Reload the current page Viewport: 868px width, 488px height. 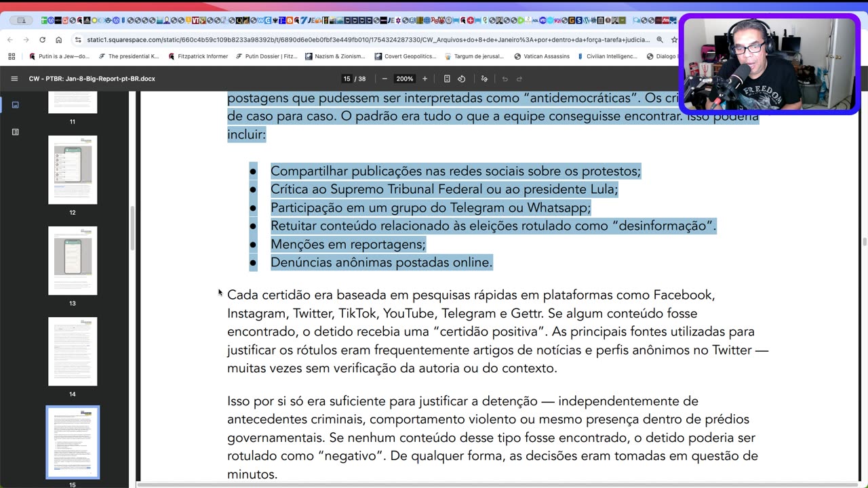(x=42, y=39)
